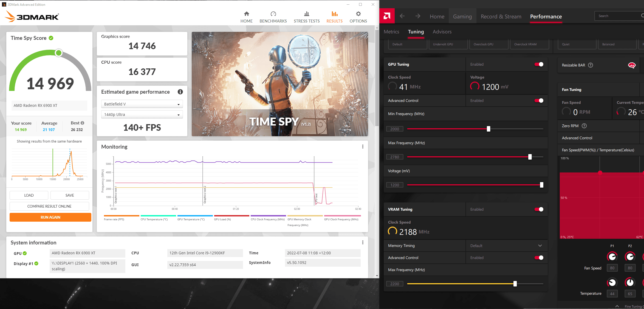Go forward with the AMD software forward arrow
Screen dimensions: 644x309
tap(418, 16)
